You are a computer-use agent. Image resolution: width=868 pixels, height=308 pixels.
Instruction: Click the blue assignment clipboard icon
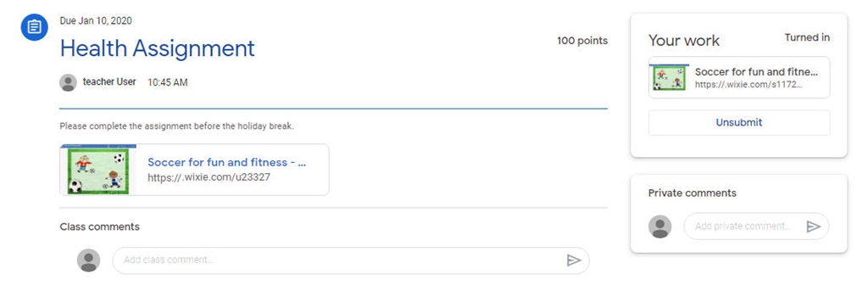[34, 27]
